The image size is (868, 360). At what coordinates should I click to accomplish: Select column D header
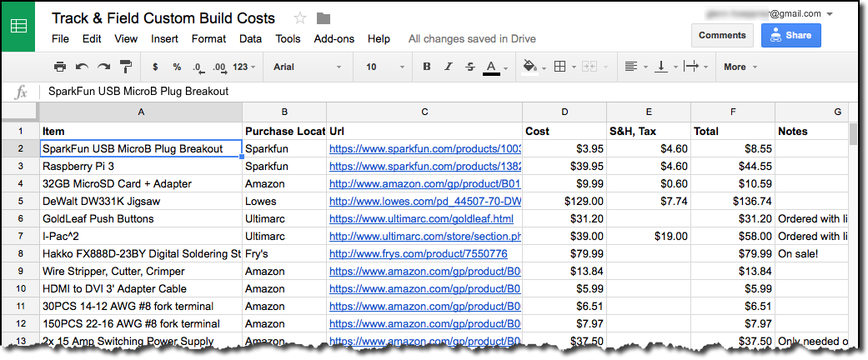coord(564,112)
